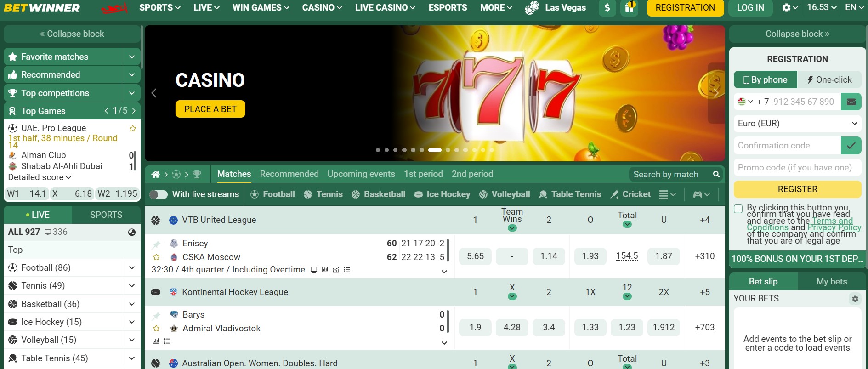
Task: Open statistics icon under Barys match
Action: 156,341
